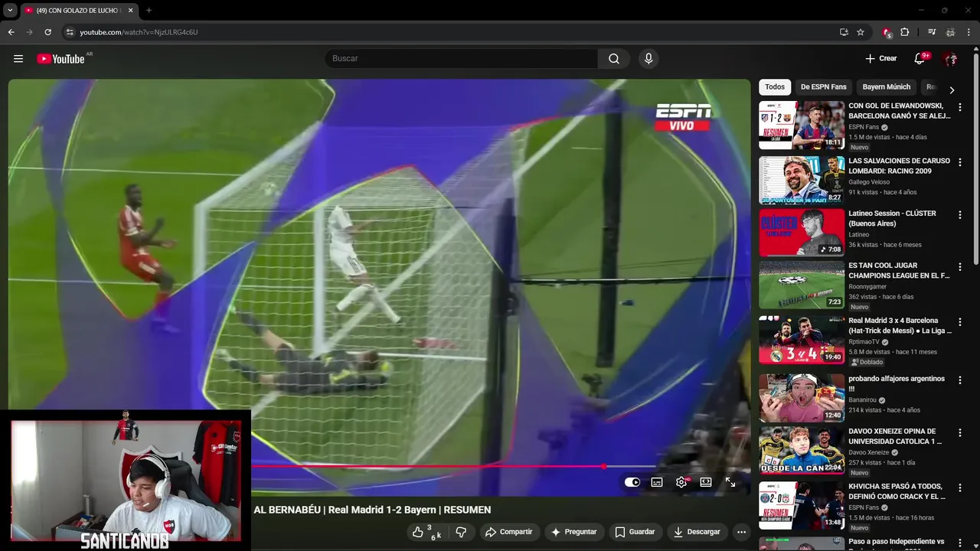Open the Davoo Xeneize video thumbnail
The height and width of the screenshot is (551, 980).
[x=802, y=451]
